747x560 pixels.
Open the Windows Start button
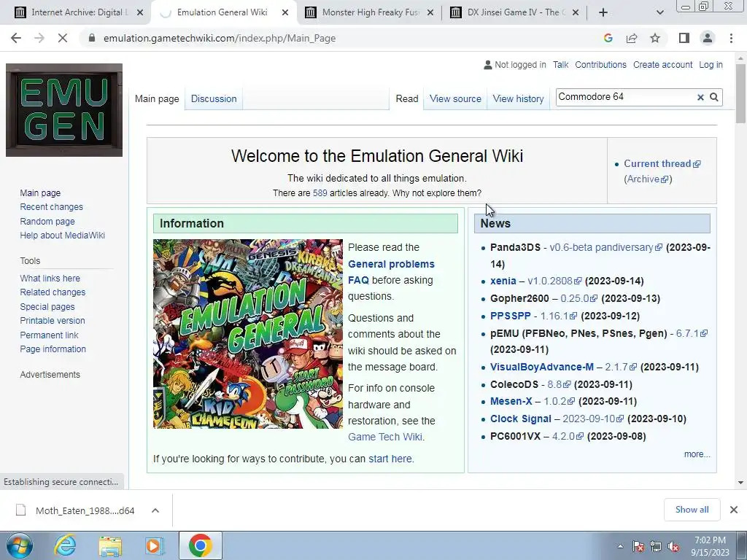point(20,545)
